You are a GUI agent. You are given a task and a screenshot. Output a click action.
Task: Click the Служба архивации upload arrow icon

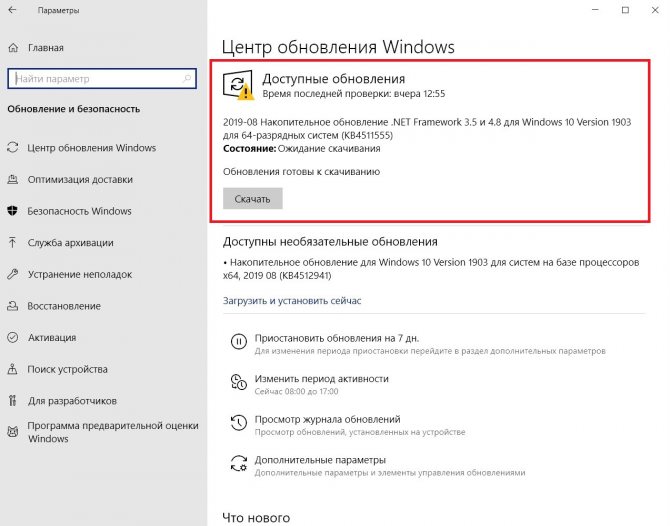[x=12, y=242]
